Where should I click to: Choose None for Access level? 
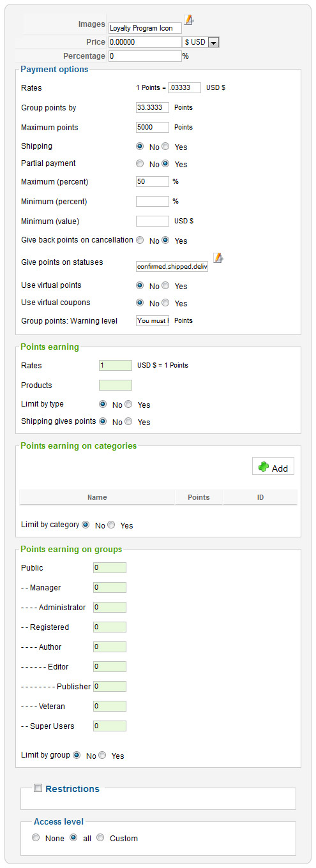36,838
